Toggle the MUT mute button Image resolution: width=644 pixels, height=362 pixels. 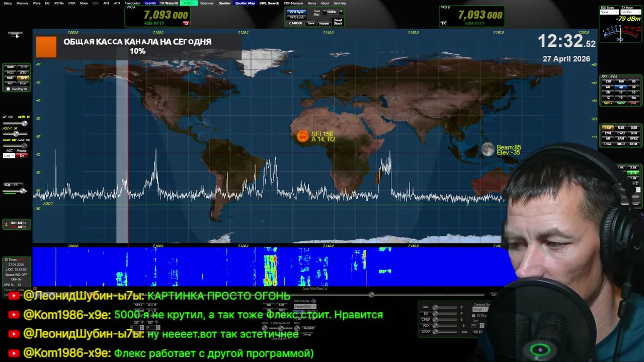pos(11,78)
